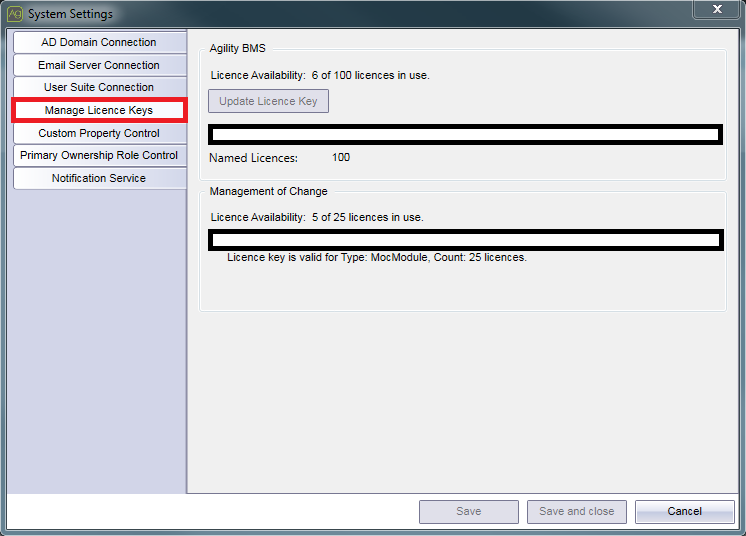This screenshot has height=536, width=746.
Task: Click the Named Licences value 100
Action: point(341,157)
